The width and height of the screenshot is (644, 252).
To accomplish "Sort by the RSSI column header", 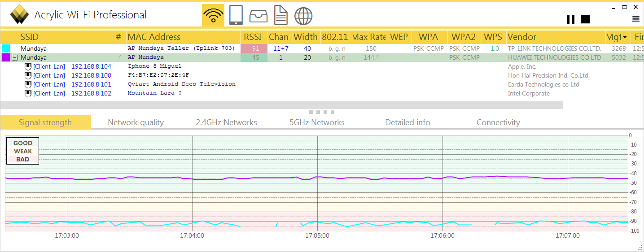I will tap(253, 37).
